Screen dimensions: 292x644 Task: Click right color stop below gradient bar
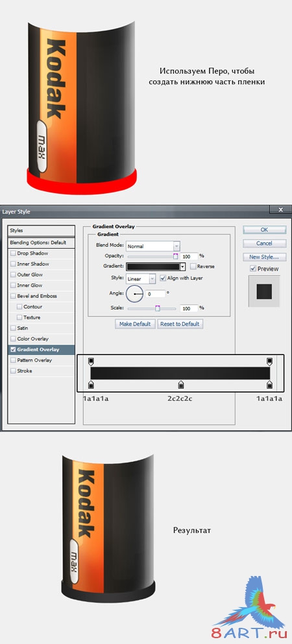click(x=269, y=384)
